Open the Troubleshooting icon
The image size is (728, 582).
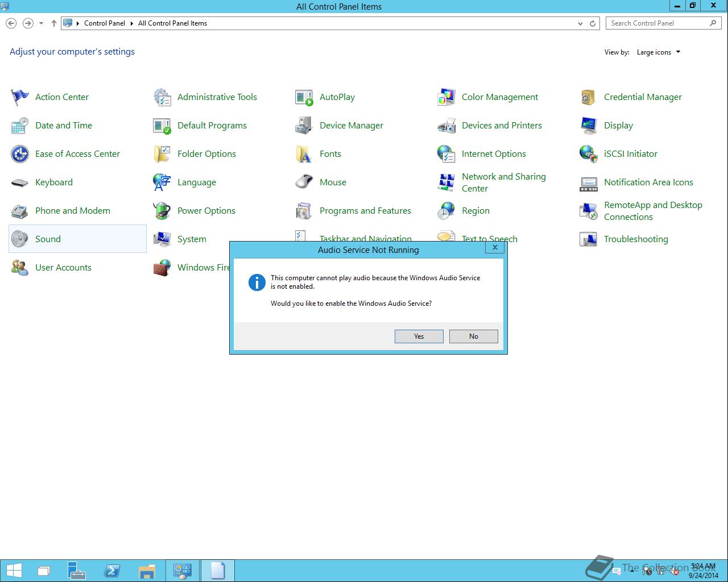(x=589, y=239)
